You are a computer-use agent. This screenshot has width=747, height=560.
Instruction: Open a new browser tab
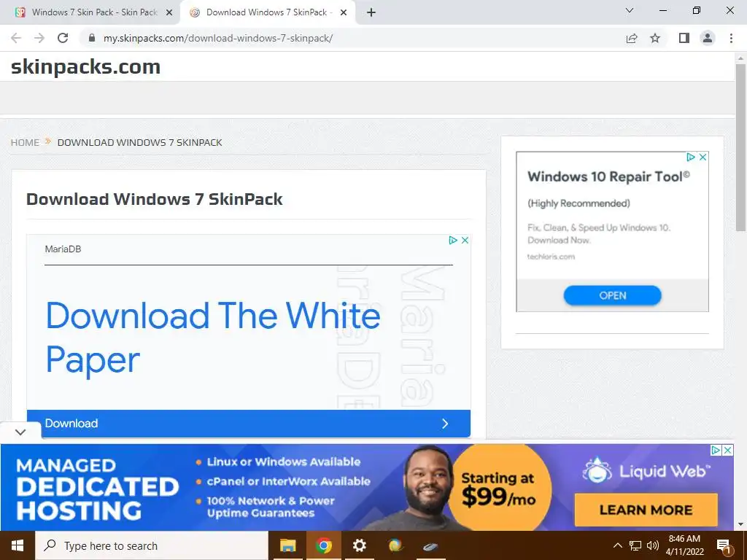tap(371, 12)
